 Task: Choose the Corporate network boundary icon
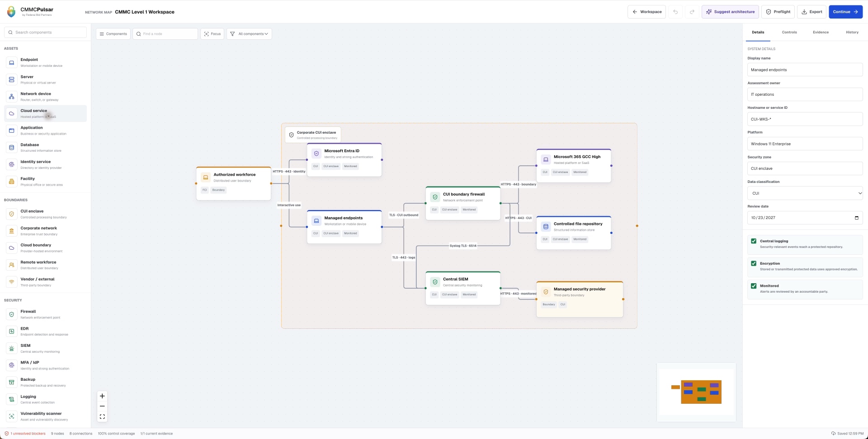pos(12,231)
